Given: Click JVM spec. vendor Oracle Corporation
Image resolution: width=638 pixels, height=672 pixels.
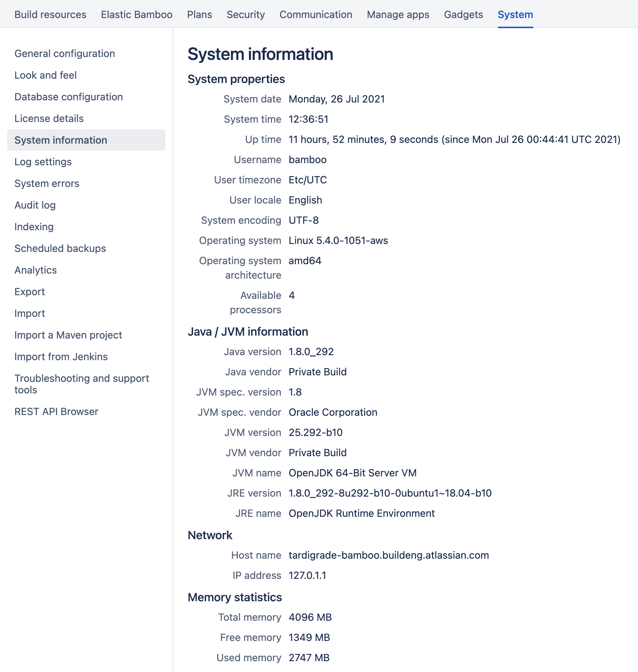Looking at the screenshot, I should point(333,412).
